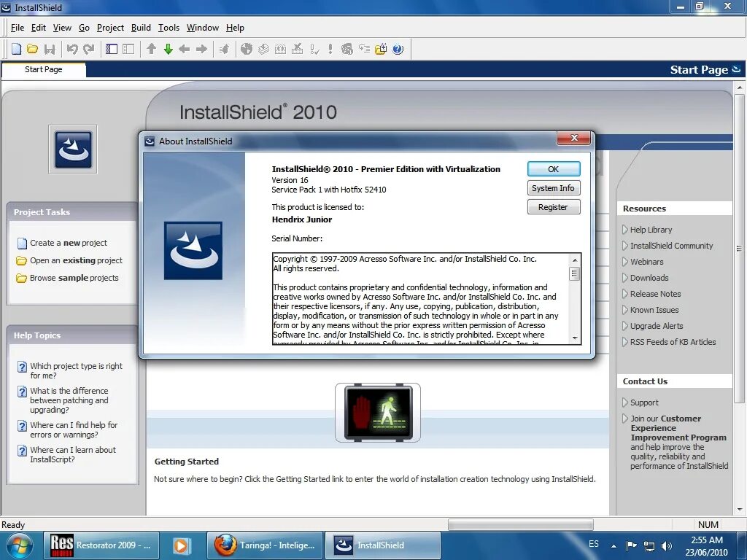Open the Window menu
Viewport: 747px width, 560px height.
pyautogui.click(x=203, y=28)
